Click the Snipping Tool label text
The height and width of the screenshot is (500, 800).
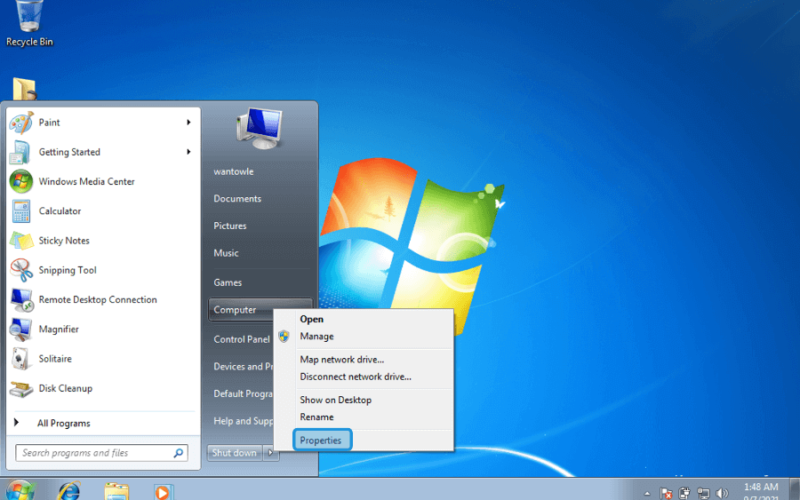pyautogui.click(x=67, y=270)
